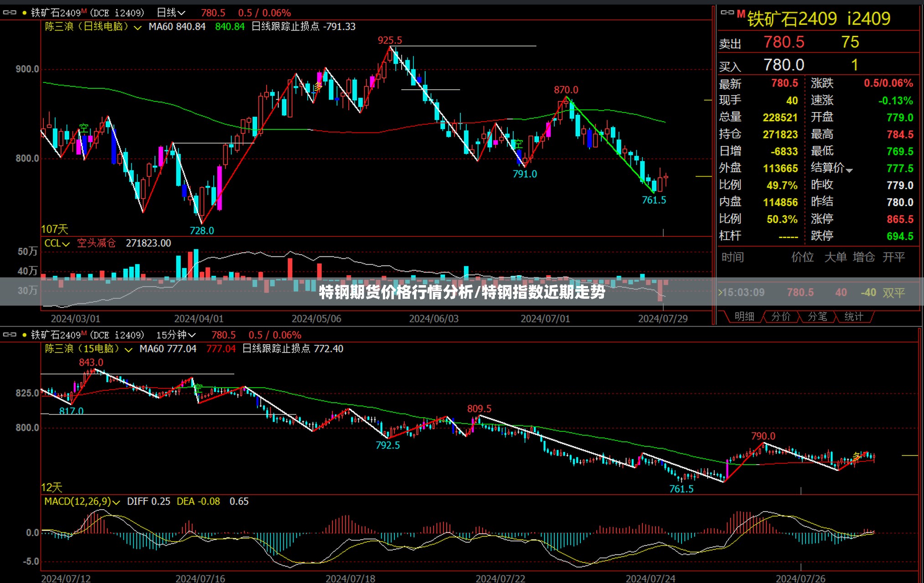Click the DIFF 0.25 value in the MACD panel

pos(149,501)
